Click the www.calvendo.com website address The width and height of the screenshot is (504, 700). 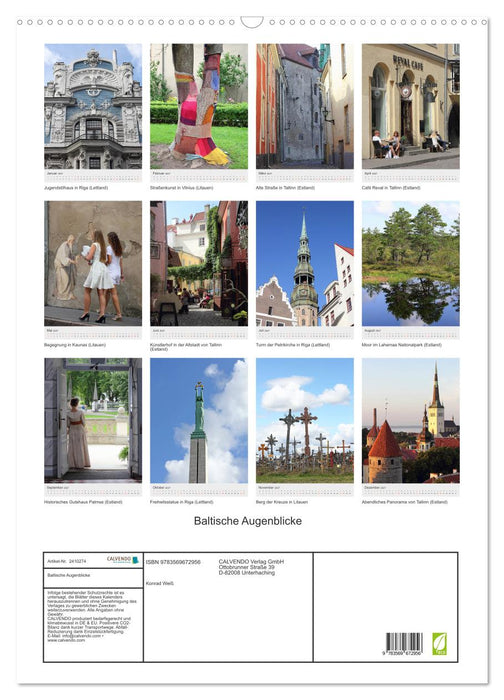pyautogui.click(x=66, y=640)
